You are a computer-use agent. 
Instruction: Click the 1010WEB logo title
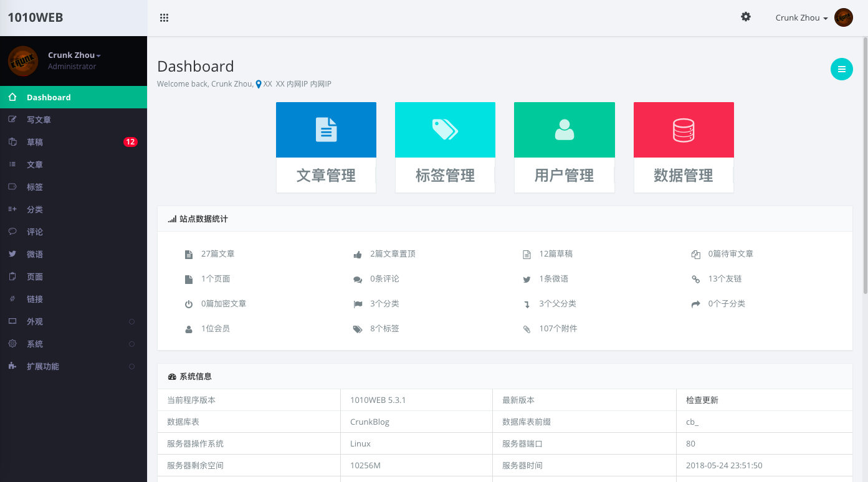point(36,17)
